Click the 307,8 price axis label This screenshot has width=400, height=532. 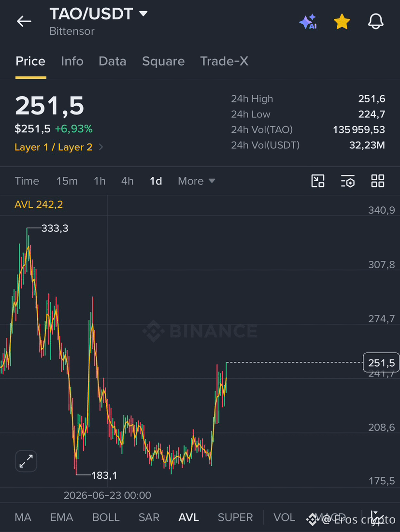tap(382, 265)
